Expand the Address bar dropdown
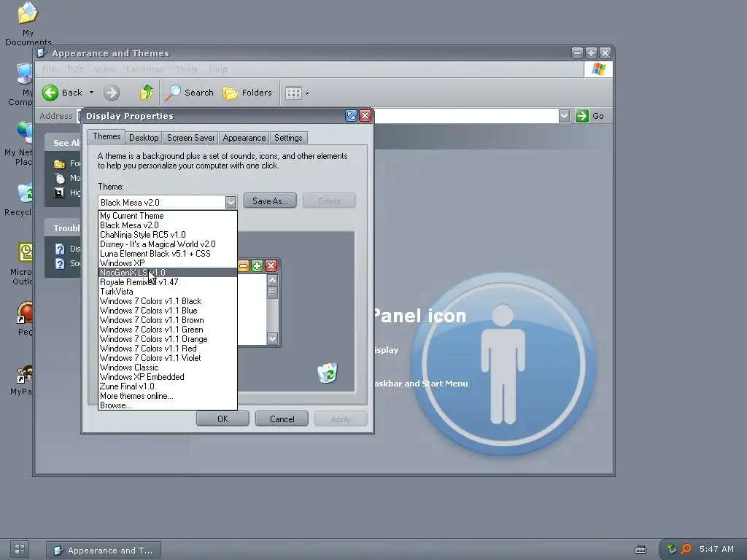The width and height of the screenshot is (747, 560). pyautogui.click(x=564, y=116)
